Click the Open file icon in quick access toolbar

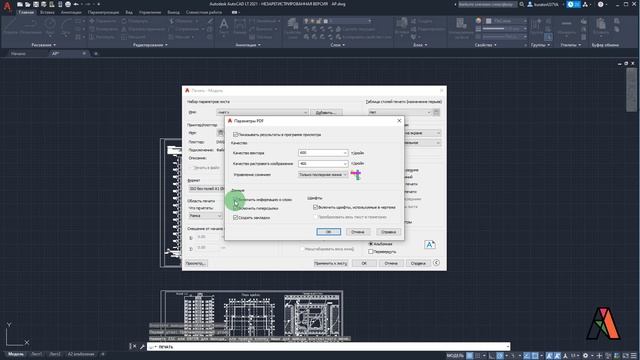[x=27, y=4]
